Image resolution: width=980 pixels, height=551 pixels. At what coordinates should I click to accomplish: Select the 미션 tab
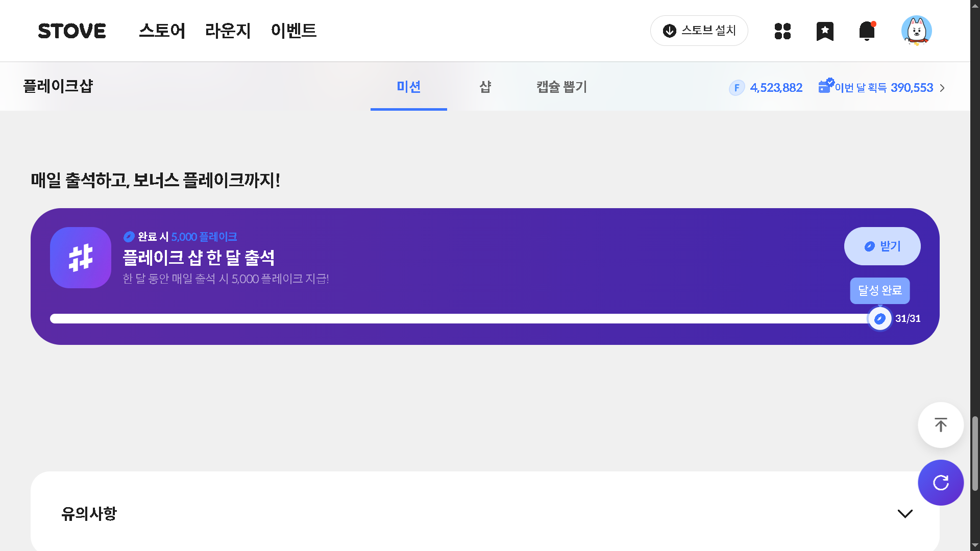click(x=408, y=87)
